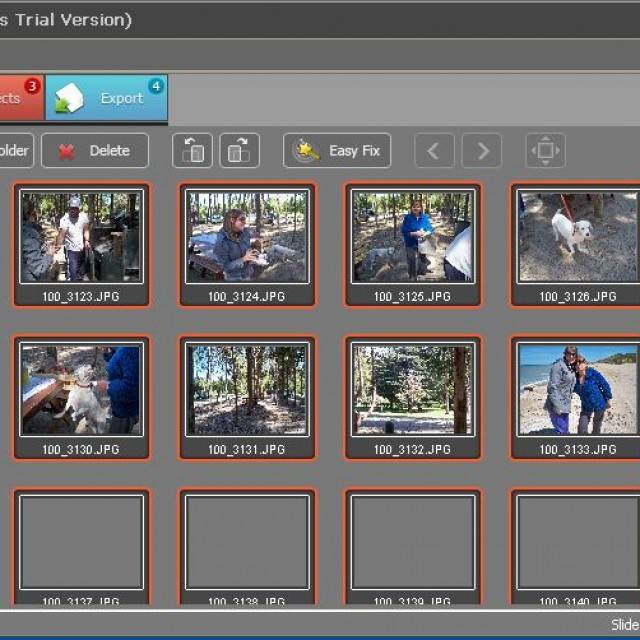The height and width of the screenshot is (640, 640).
Task: Click the forest photo 100_3131.JPG
Action: (247, 391)
